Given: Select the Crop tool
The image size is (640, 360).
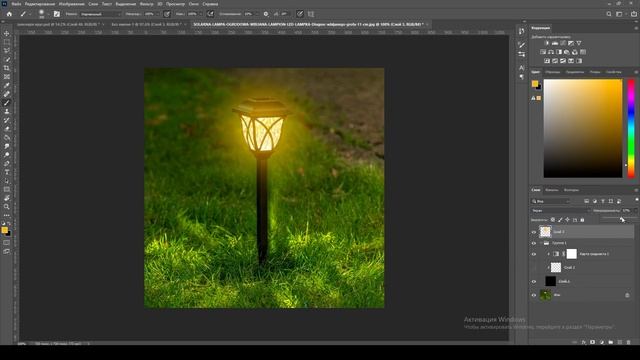Looking at the screenshot, I should tap(7, 68).
